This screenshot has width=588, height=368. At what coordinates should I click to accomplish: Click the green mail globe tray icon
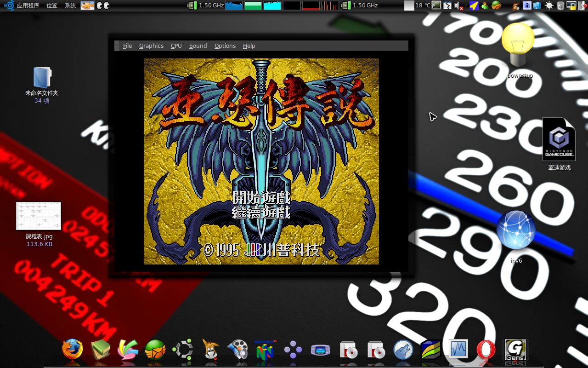tap(496, 6)
